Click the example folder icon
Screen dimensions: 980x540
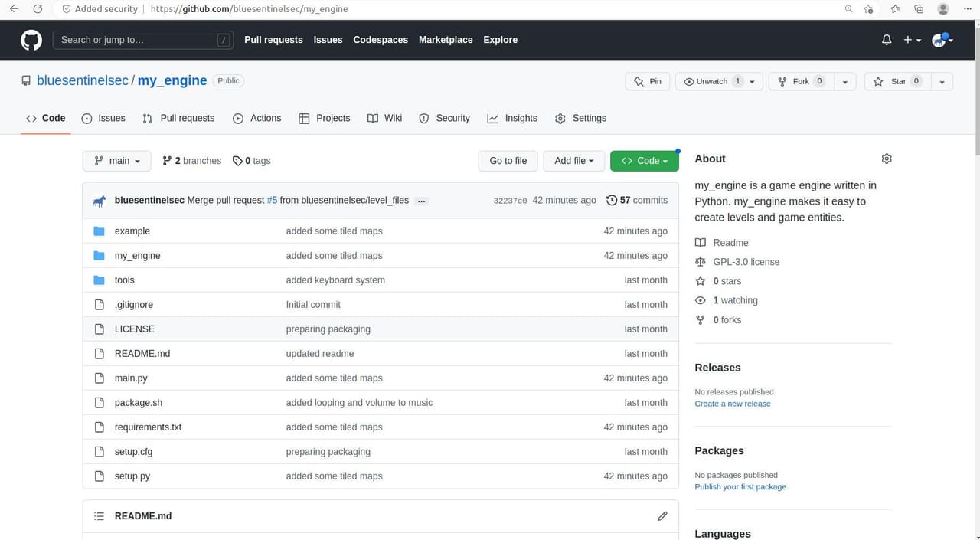(x=99, y=231)
